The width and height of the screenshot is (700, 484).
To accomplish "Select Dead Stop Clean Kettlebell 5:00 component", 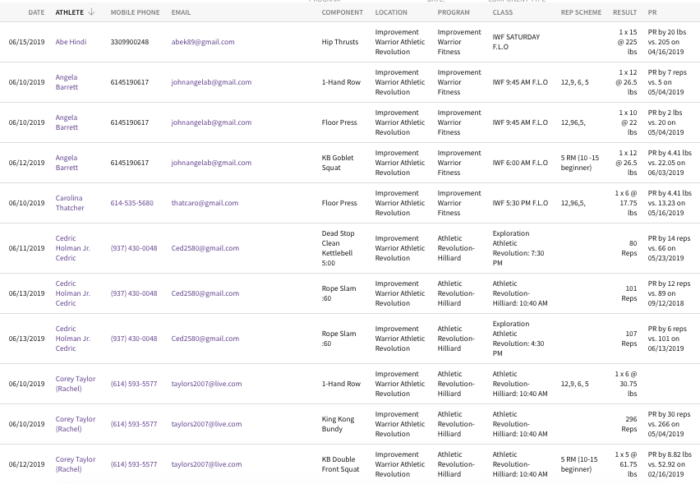I will tap(338, 248).
